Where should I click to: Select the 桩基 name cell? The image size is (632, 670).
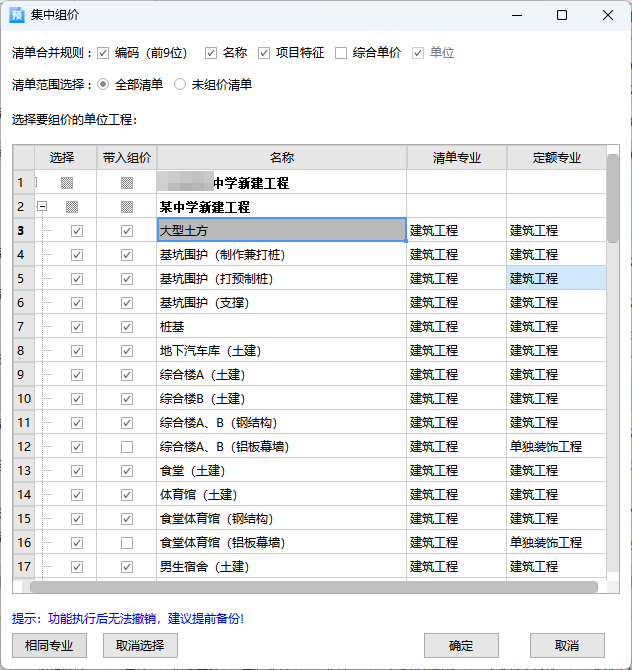click(x=281, y=327)
